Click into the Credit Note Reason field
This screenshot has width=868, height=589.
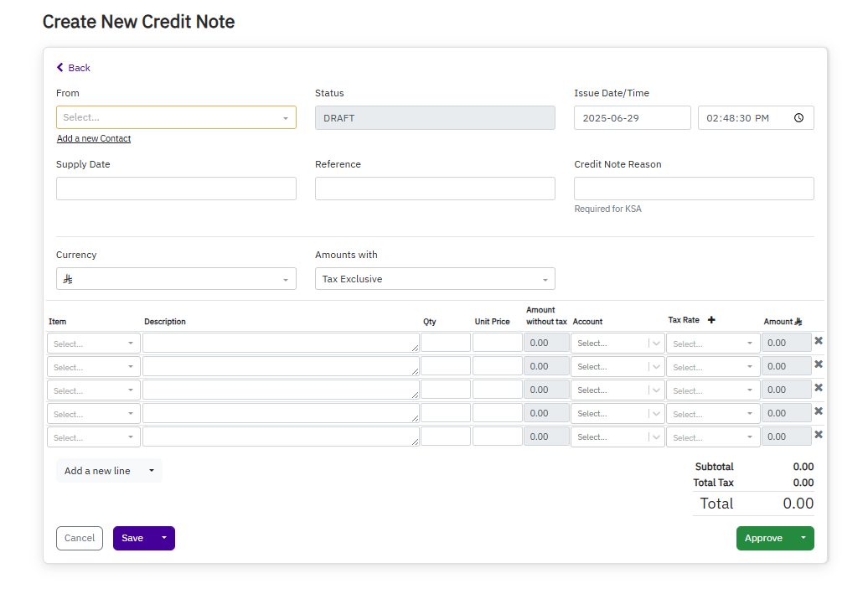pyautogui.click(x=694, y=189)
